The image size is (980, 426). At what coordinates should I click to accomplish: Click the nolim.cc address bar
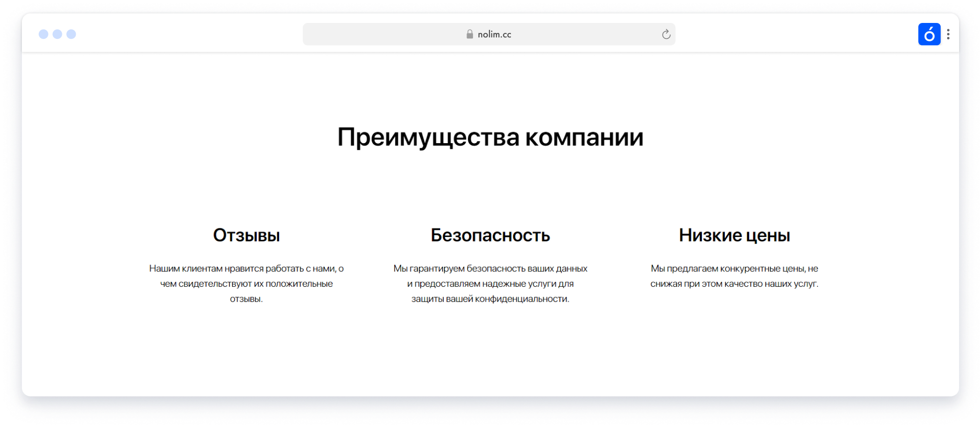tap(489, 34)
